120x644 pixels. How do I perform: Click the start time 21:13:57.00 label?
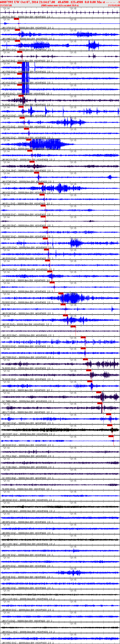tap(6, 5)
